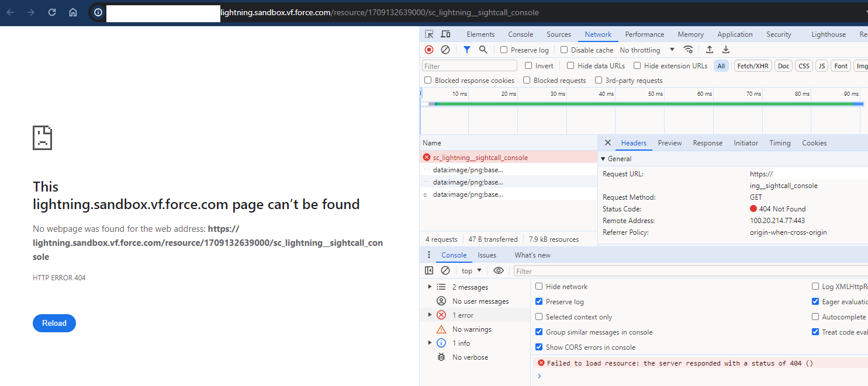This screenshot has height=386, width=868.
Task: Toggle Blocked response cookies checkbox
Action: pyautogui.click(x=428, y=80)
